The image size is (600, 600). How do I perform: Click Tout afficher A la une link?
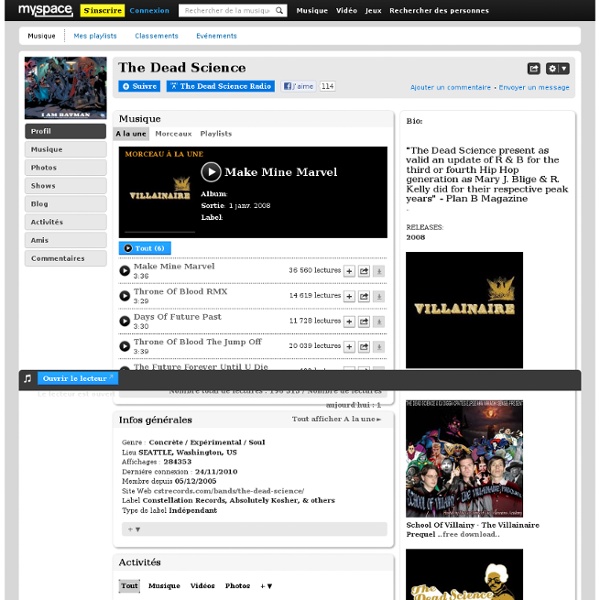click(x=336, y=419)
